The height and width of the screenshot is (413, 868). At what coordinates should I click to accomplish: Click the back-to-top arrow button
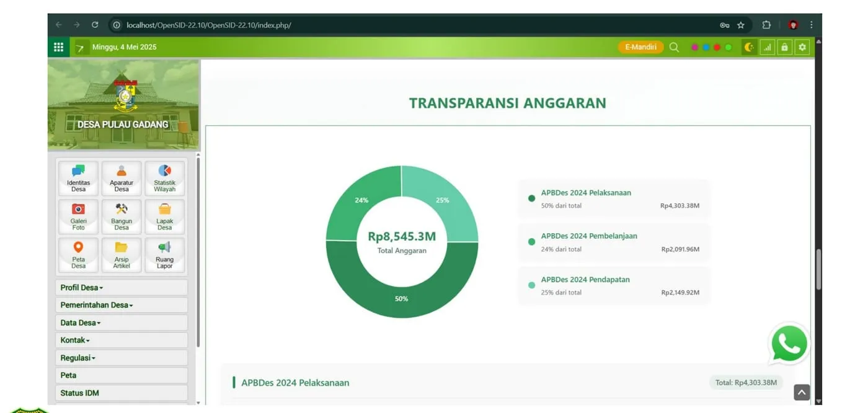802,393
